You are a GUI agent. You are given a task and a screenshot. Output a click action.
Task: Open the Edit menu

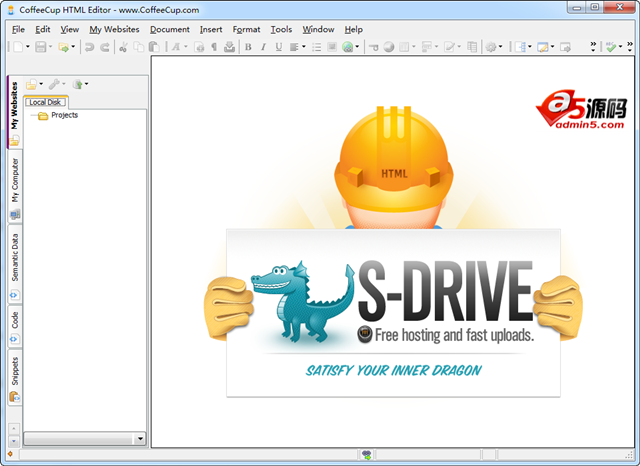42,29
